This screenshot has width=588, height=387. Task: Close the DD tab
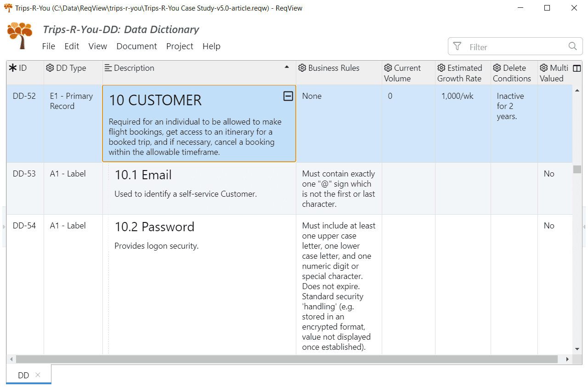38,375
